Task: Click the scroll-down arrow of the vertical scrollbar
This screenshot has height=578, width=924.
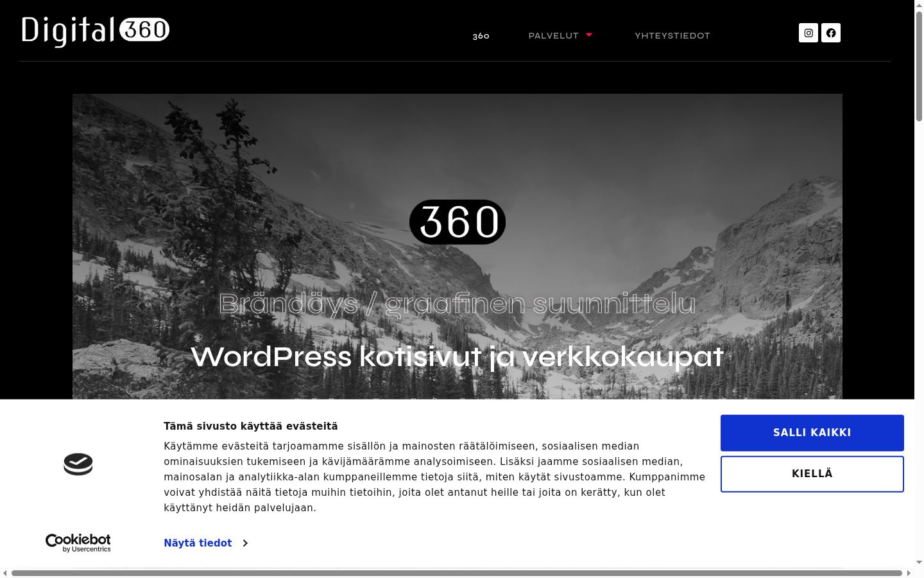Action: point(919,563)
